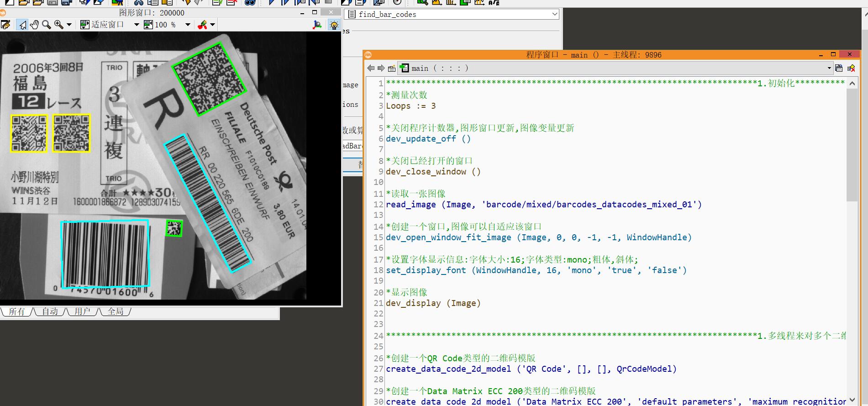This screenshot has height=406, width=868.
Task: Minimize the 程序窗口 program window
Action: point(821,55)
